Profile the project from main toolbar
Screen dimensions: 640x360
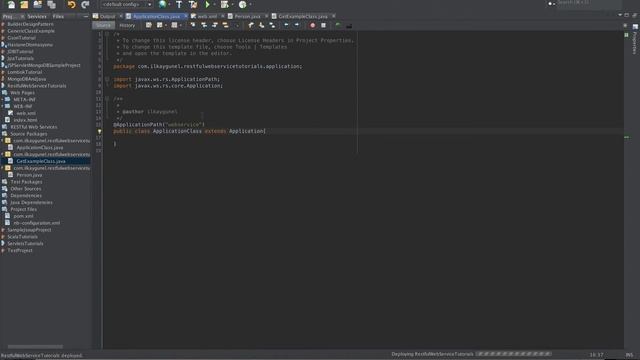point(242,4)
